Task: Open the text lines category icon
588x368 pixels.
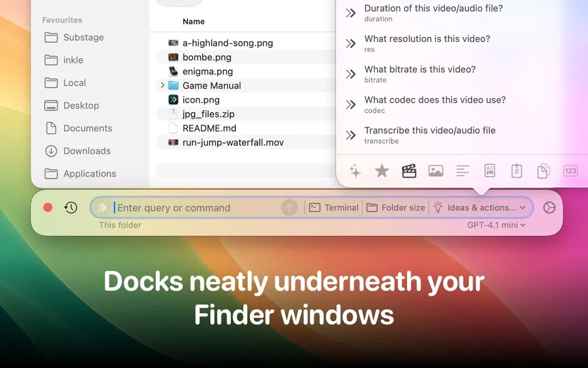Action: click(463, 171)
